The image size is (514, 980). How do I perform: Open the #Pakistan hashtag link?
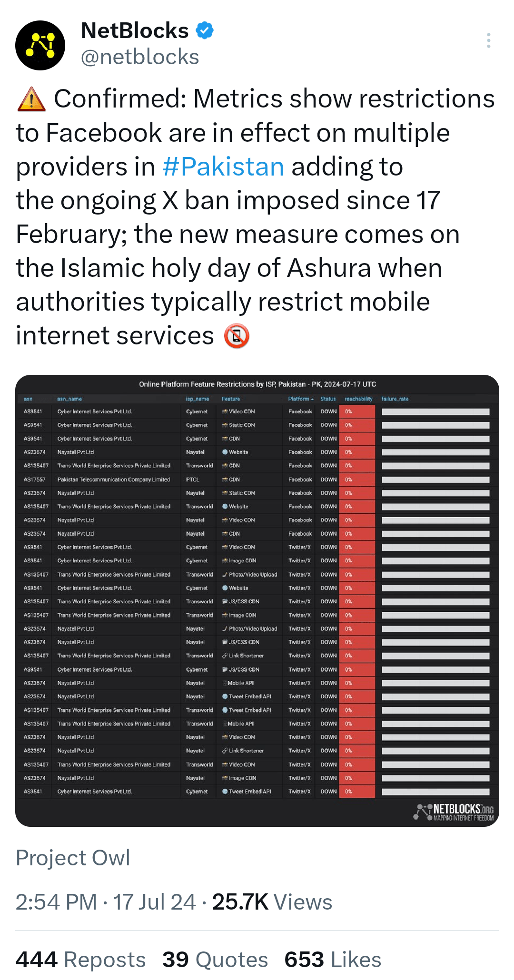click(223, 167)
